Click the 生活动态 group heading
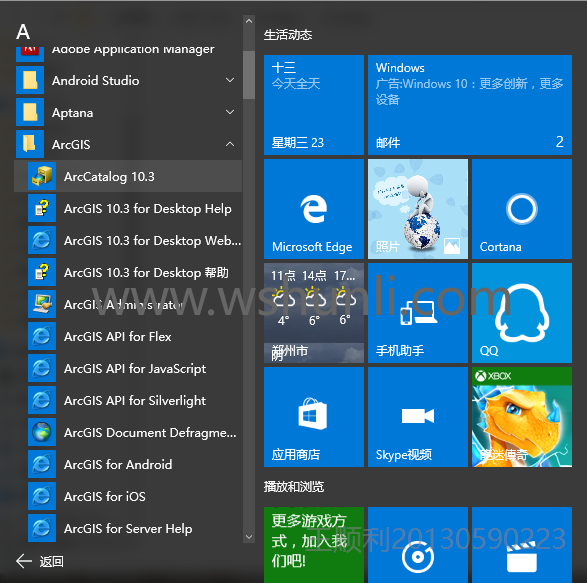The width and height of the screenshot is (587, 583). coord(288,35)
